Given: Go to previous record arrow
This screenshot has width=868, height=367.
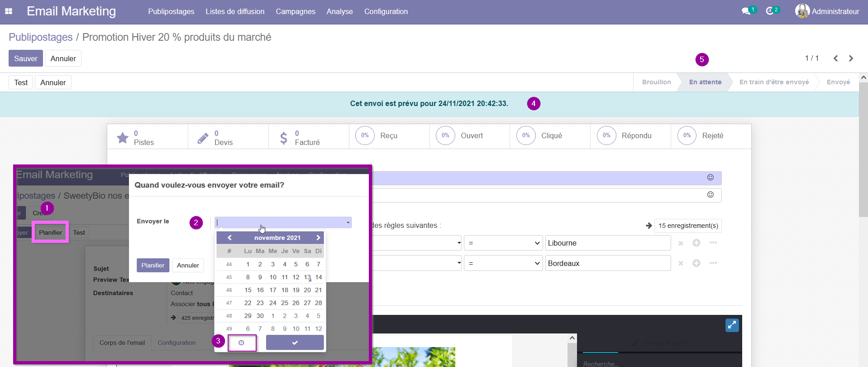Looking at the screenshot, I should [836, 58].
